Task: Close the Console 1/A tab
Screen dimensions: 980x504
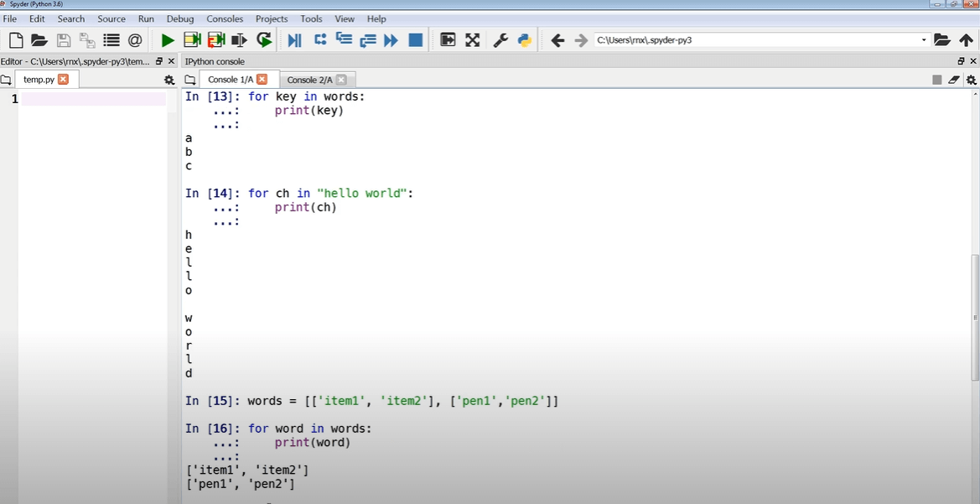Action: [262, 80]
